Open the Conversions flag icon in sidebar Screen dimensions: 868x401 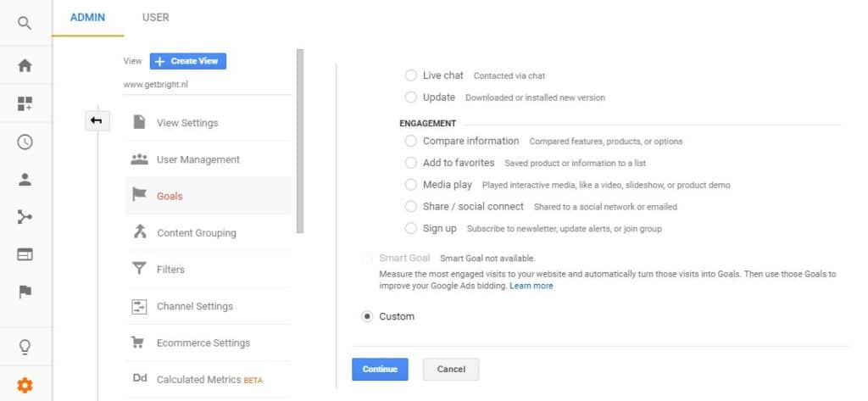pyautogui.click(x=25, y=292)
